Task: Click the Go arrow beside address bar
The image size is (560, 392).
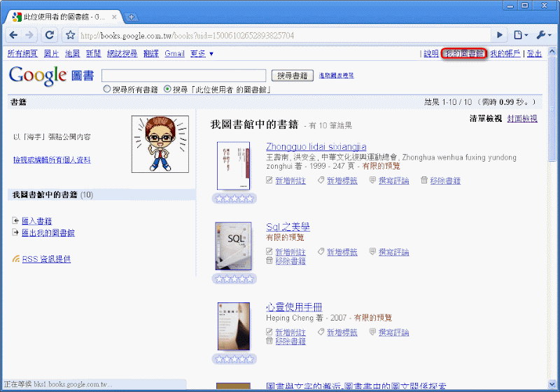Action: click(500, 35)
